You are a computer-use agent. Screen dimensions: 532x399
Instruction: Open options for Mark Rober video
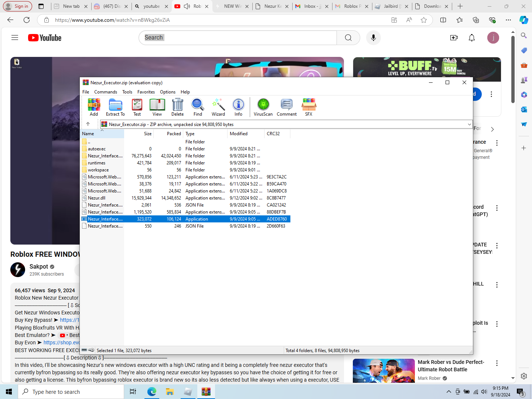click(497, 363)
